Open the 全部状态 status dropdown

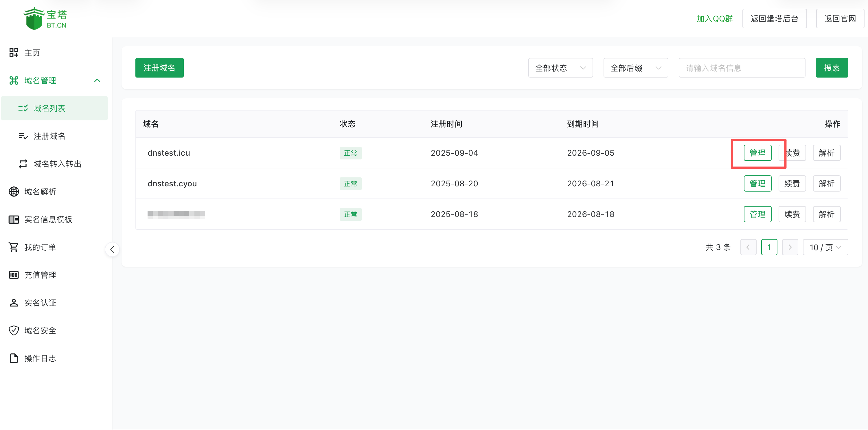click(x=560, y=68)
